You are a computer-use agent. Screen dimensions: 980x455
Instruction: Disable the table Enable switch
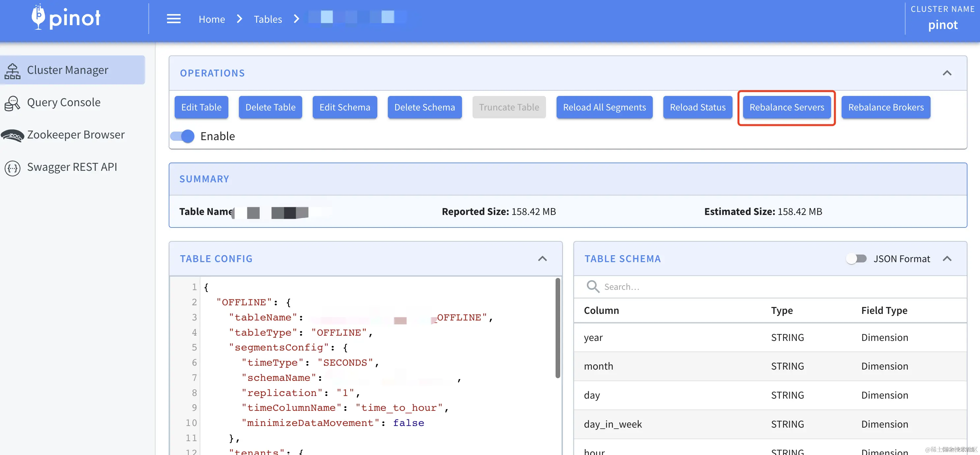coord(182,136)
